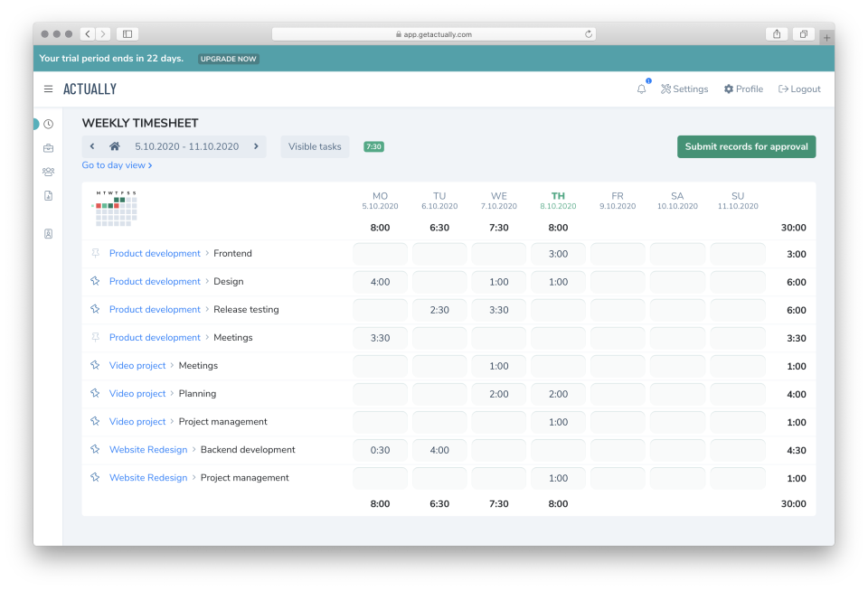Click the home icon for current week
The width and height of the screenshot is (868, 590).
[115, 146]
